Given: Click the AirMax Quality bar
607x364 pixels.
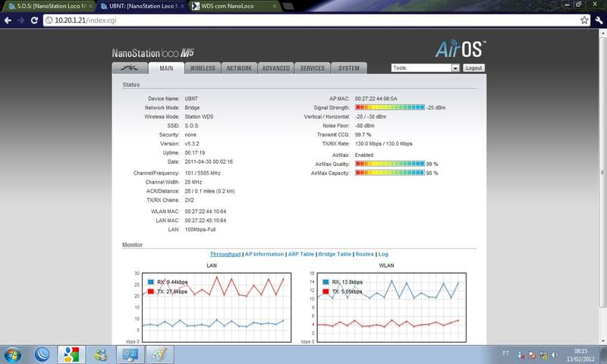Looking at the screenshot, I should tap(390, 164).
